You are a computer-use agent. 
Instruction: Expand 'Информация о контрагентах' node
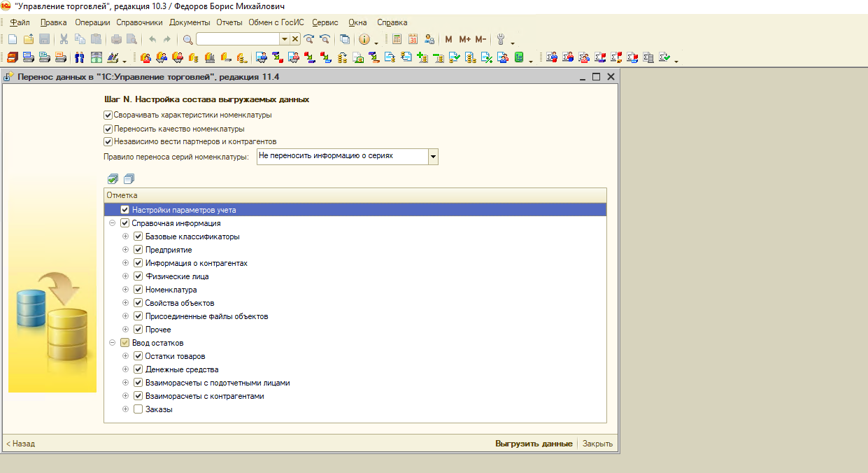(126, 263)
